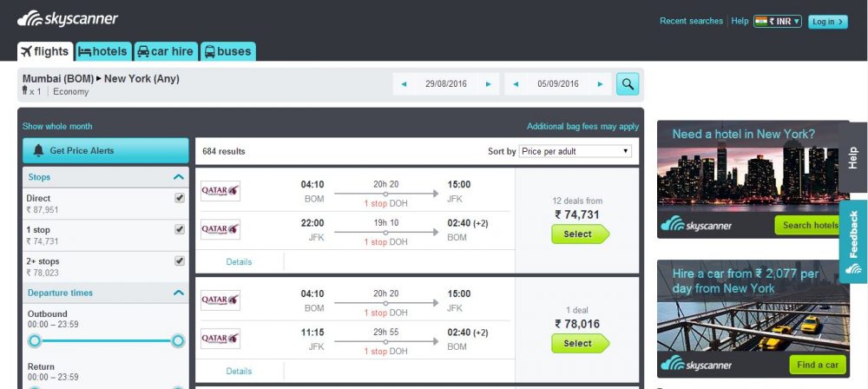Click the Outbound time slider left handle

(x=35, y=340)
